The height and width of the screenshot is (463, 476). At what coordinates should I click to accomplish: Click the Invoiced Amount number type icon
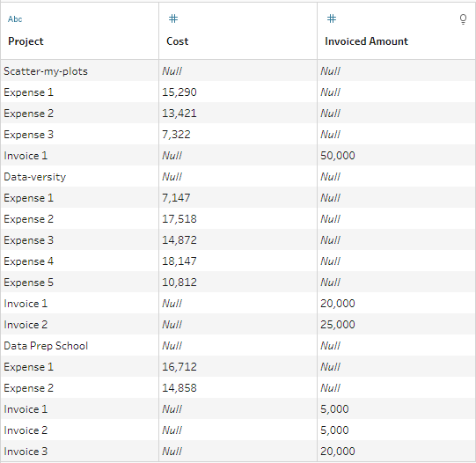[332, 18]
